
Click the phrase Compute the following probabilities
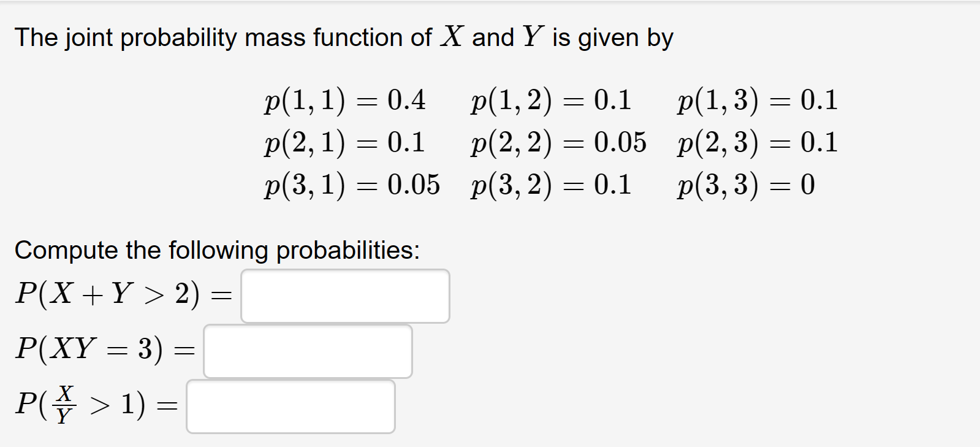pos(218,250)
